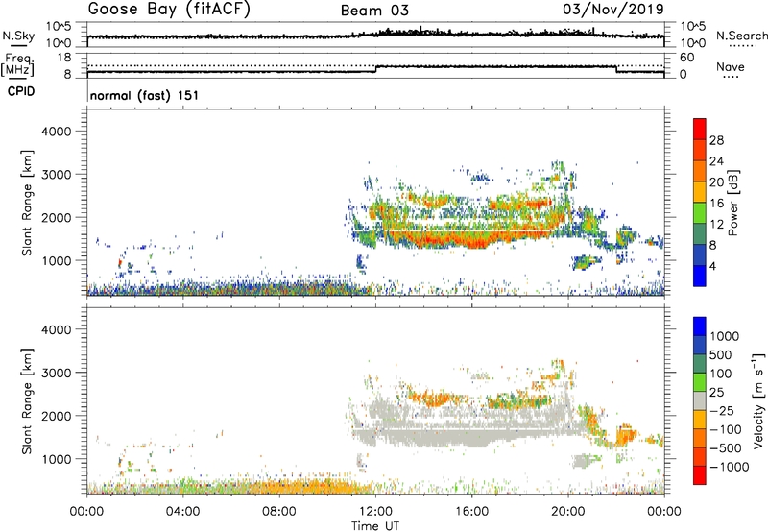
Task: Click the "Velocity [m s⁻¹]" colorbar title
Action: pos(757,400)
